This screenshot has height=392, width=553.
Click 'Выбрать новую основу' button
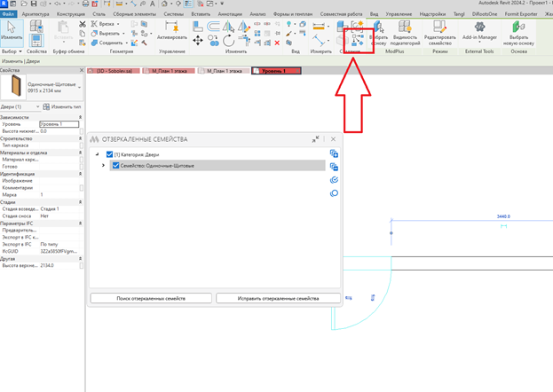[x=518, y=33]
